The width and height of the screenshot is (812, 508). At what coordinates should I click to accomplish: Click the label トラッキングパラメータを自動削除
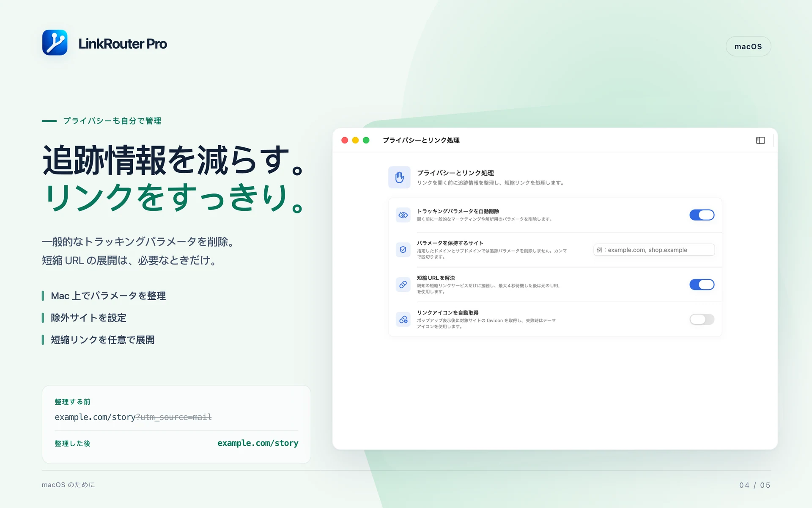(x=458, y=211)
